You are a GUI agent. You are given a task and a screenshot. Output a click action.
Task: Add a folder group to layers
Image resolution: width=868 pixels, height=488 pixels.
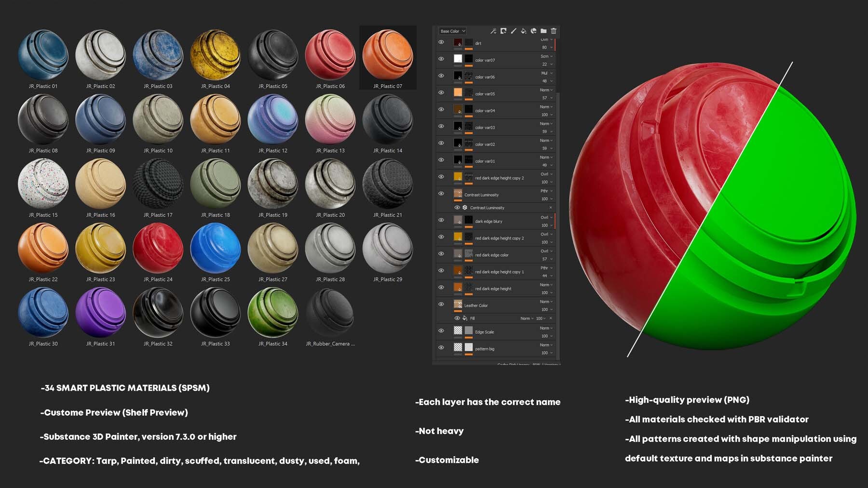tap(543, 31)
